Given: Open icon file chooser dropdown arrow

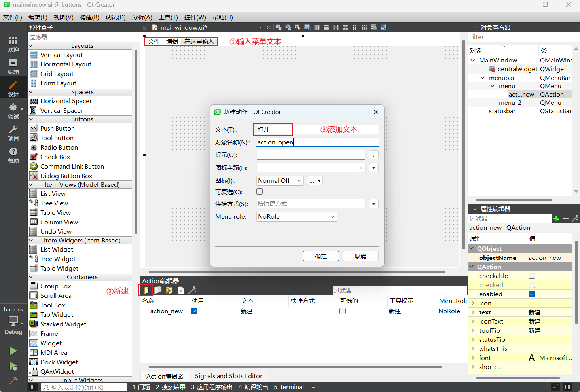Looking at the screenshot, I should pos(320,181).
